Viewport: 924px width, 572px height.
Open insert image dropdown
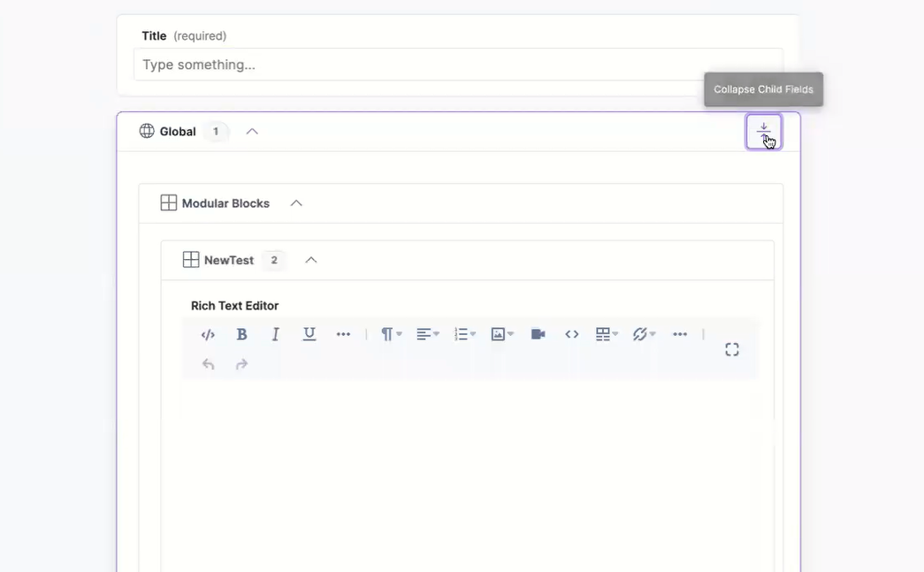pos(502,334)
